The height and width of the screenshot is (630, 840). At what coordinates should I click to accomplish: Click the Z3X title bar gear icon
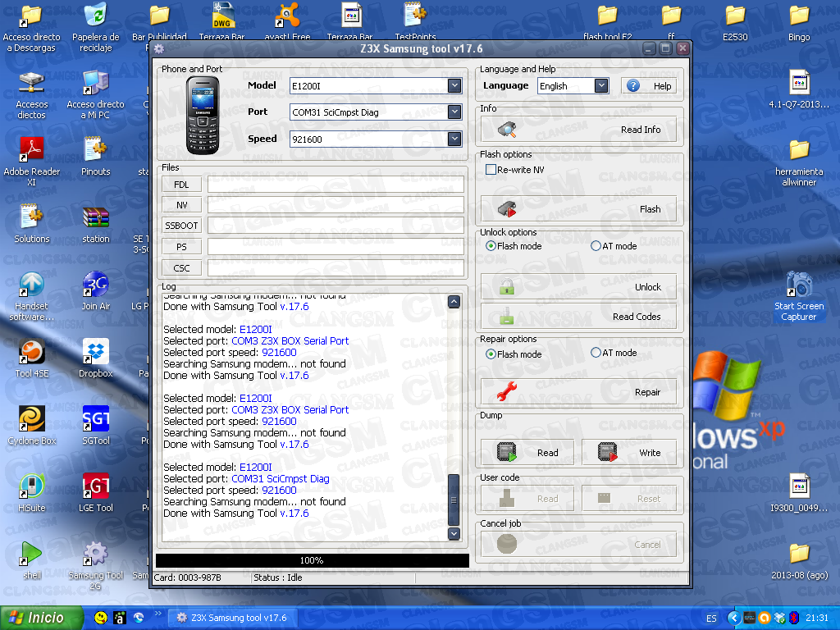pyautogui.click(x=159, y=48)
